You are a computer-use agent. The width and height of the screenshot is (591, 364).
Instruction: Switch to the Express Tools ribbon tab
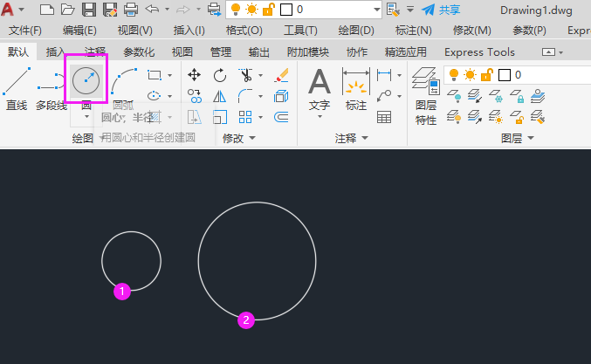(x=479, y=52)
